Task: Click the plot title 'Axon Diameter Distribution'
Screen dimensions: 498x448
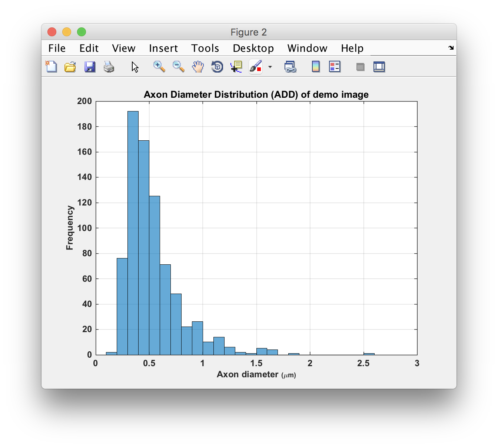Action: (x=256, y=94)
